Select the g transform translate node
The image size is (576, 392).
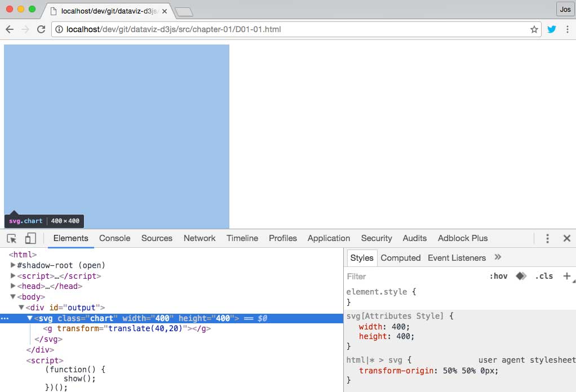tap(127, 328)
